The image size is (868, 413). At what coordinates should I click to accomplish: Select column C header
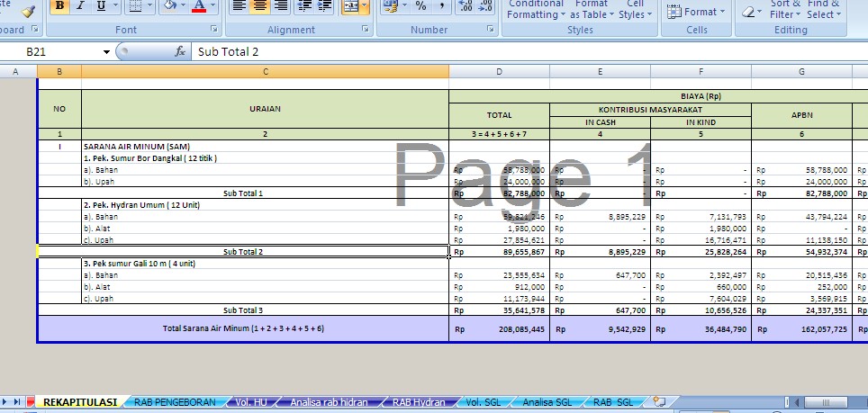[x=265, y=71]
